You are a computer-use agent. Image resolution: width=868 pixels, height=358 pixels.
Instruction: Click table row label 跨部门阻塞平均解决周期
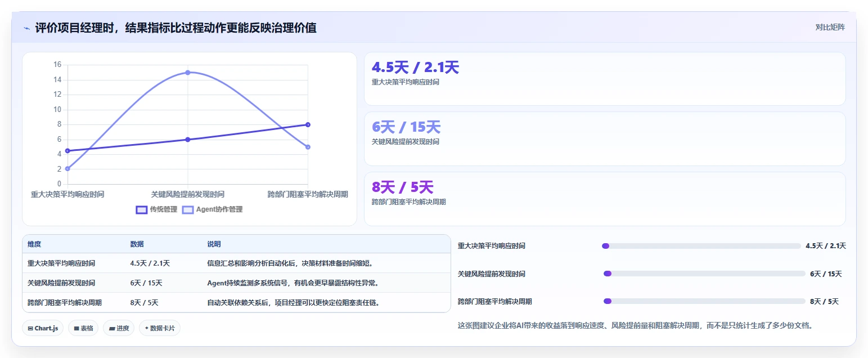pos(65,302)
